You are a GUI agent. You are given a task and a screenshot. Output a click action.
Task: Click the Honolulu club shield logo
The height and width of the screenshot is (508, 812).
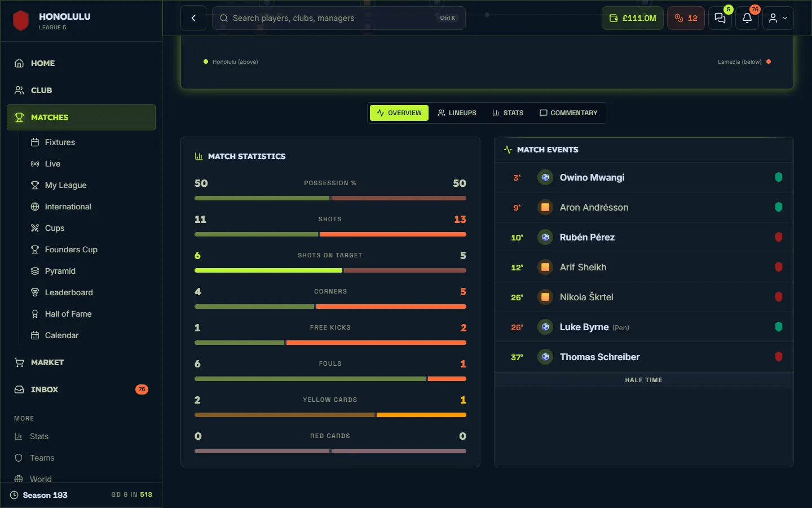21,21
